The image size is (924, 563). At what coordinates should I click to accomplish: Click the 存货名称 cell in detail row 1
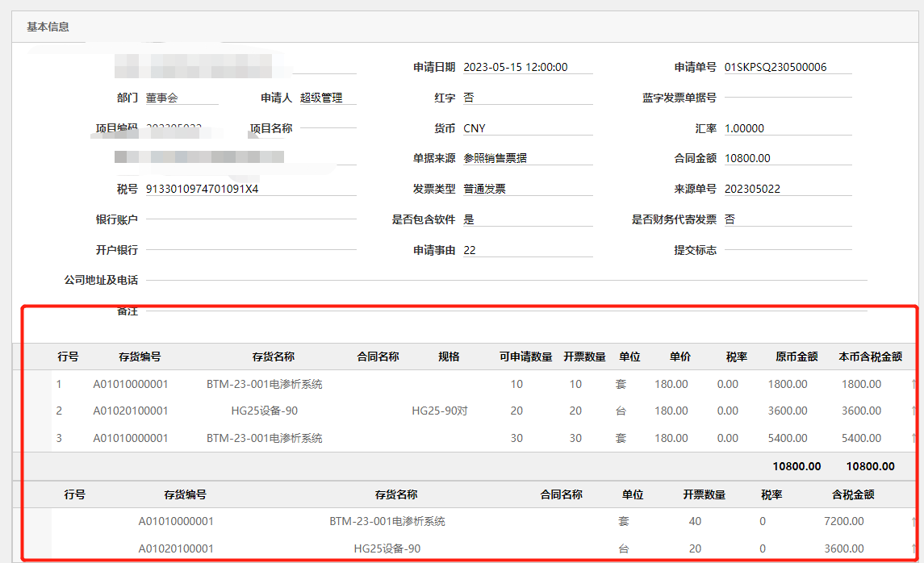click(x=264, y=384)
